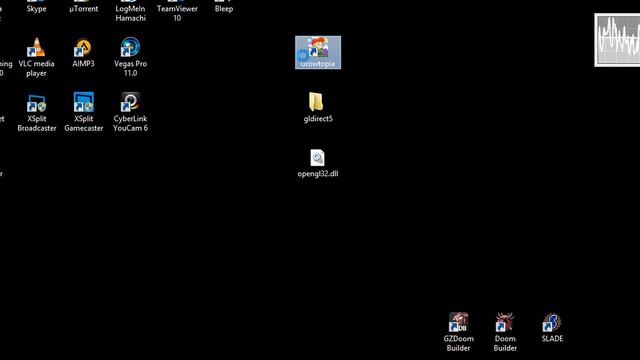
Task: Click the µTorrent shortcut label
Action: pos(84,9)
